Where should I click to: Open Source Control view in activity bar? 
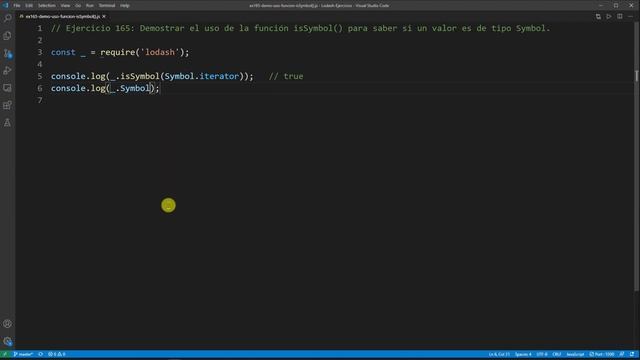7,53
